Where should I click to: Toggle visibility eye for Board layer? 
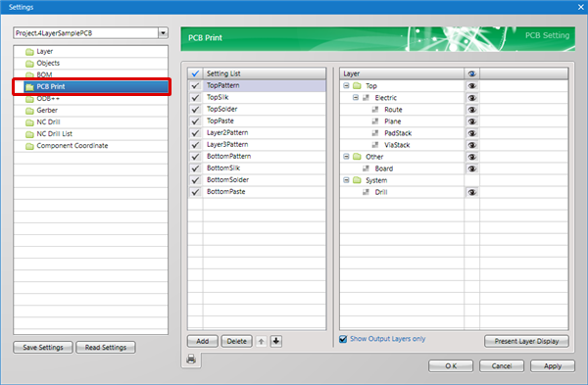[x=471, y=168]
